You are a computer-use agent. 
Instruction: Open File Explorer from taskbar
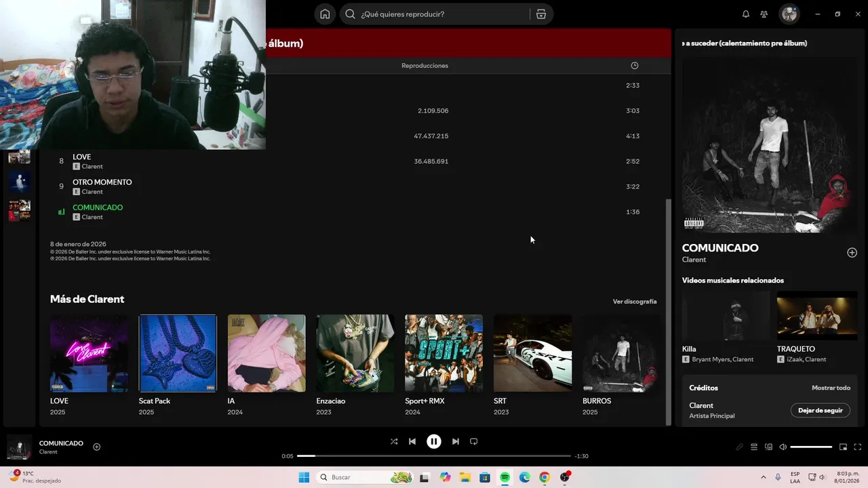tap(465, 477)
